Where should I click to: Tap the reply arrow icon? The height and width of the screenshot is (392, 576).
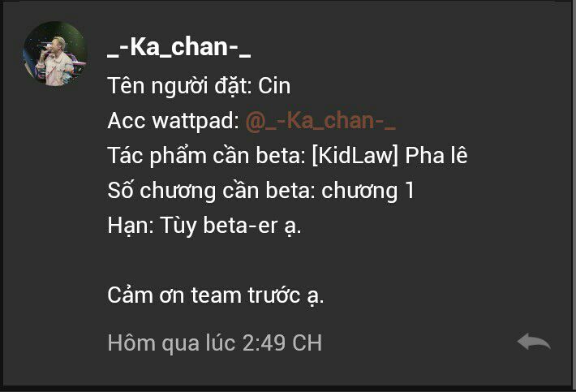(x=534, y=342)
